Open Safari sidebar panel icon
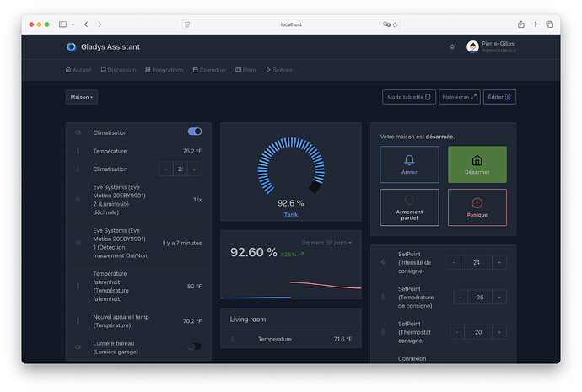This screenshot has width=582, height=392. pyautogui.click(x=63, y=24)
